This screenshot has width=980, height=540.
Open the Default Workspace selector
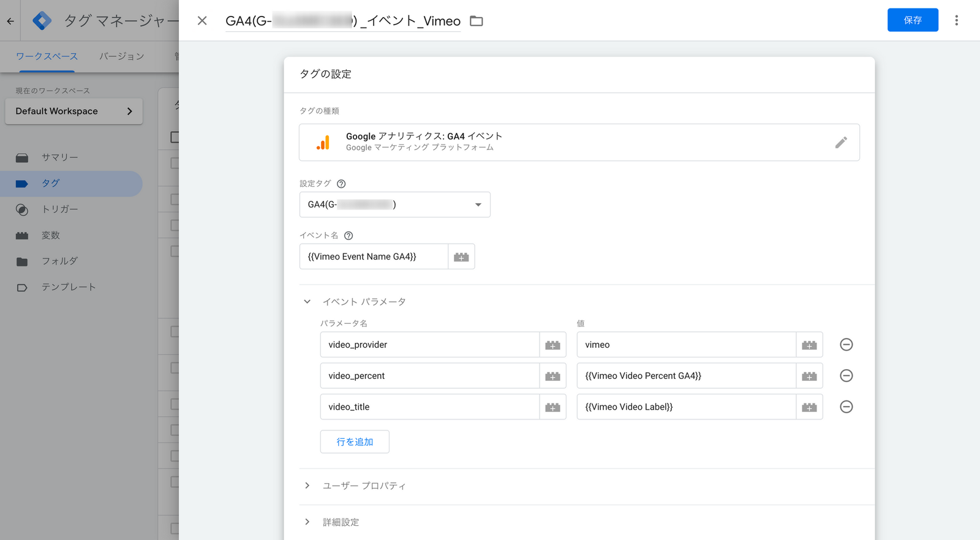[74, 111]
